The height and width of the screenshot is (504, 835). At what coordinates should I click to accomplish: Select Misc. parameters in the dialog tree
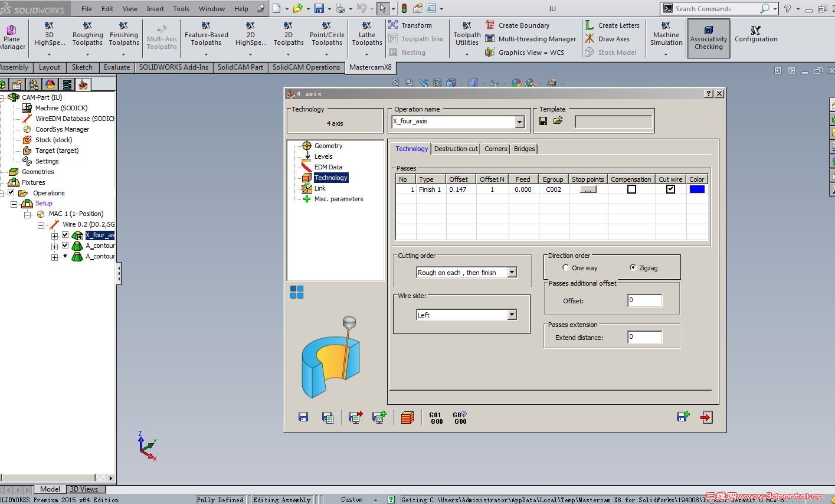point(339,199)
